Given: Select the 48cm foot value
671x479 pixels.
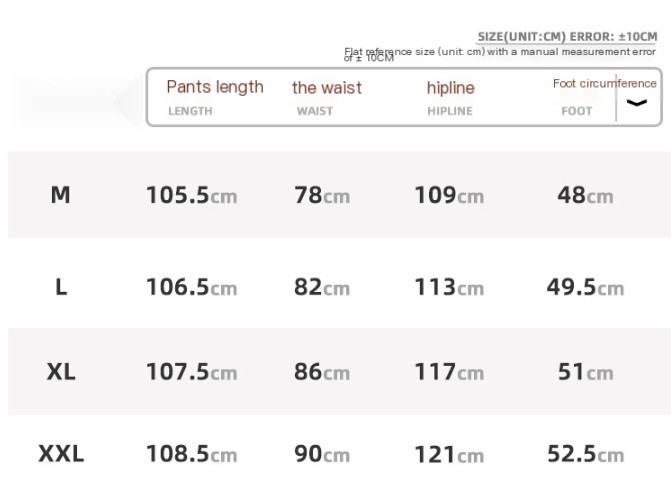Looking at the screenshot, I should [x=585, y=196].
